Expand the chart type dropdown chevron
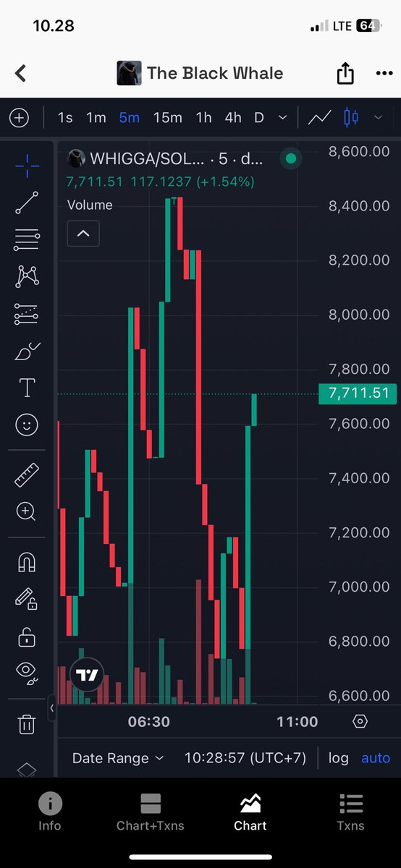This screenshot has height=868, width=401. (x=378, y=117)
